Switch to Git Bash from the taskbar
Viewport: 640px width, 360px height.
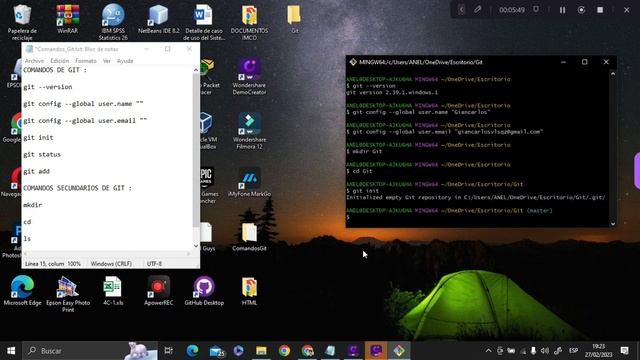(x=399, y=351)
